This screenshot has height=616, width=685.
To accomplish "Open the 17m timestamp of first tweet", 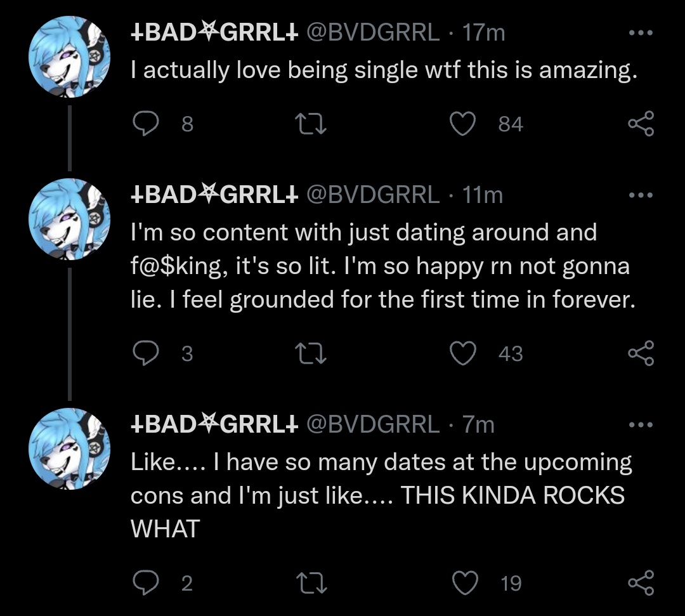I will [x=483, y=32].
